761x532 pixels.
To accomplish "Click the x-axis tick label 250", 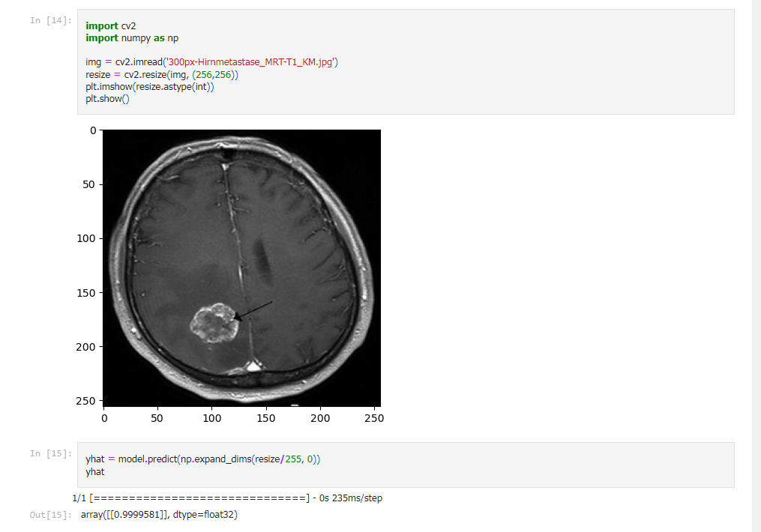I will click(x=374, y=417).
